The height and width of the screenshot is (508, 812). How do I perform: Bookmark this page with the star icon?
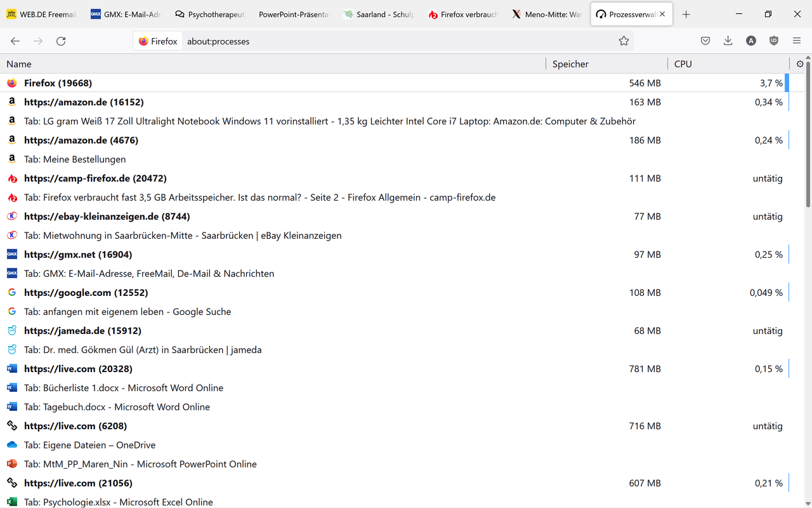[624, 41]
